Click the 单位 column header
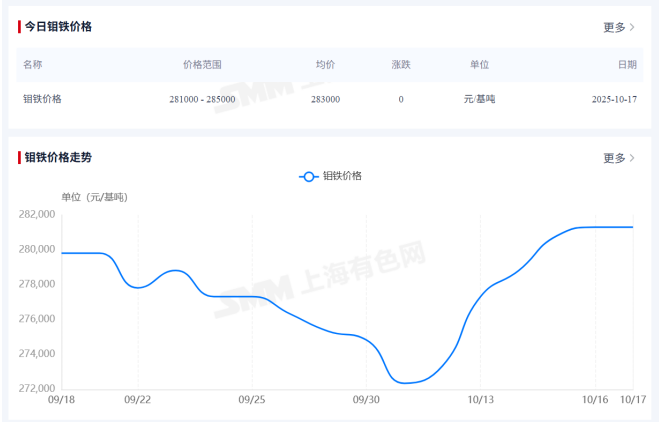Screen dimensions: 659x422 pyautogui.click(x=479, y=64)
